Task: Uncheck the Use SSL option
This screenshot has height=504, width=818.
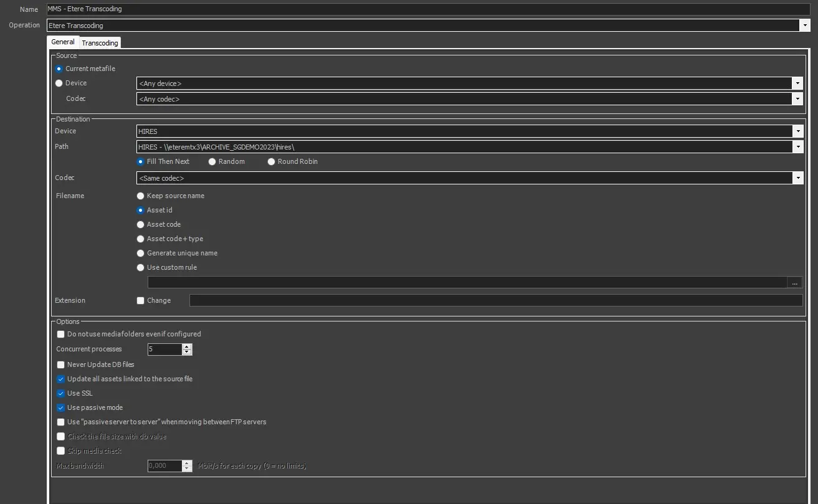Action: pyautogui.click(x=61, y=394)
